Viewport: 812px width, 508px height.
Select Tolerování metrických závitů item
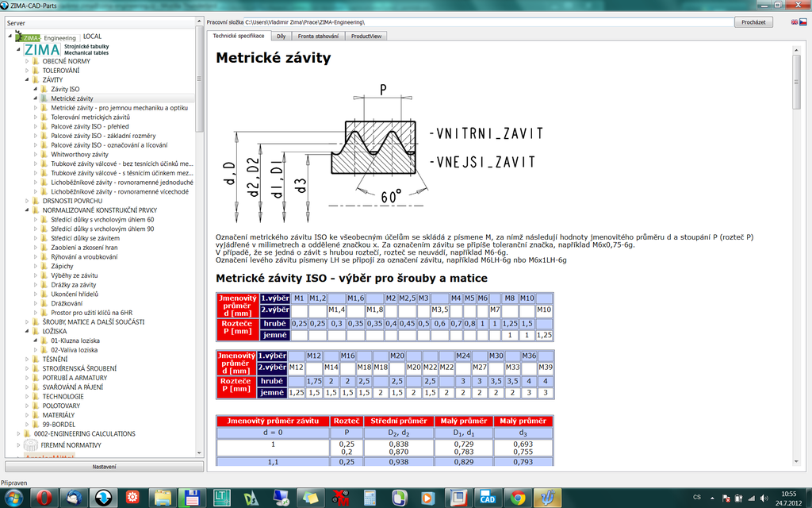tap(90, 117)
